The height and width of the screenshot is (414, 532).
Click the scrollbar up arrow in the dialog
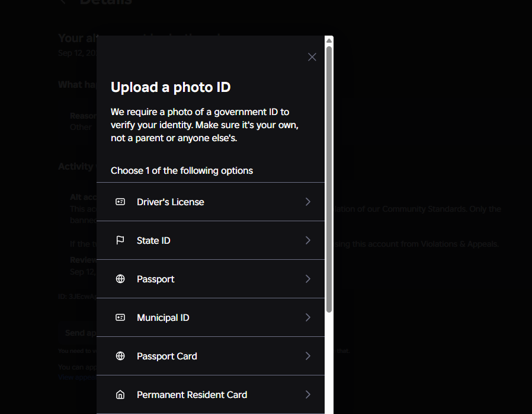tap(329, 41)
